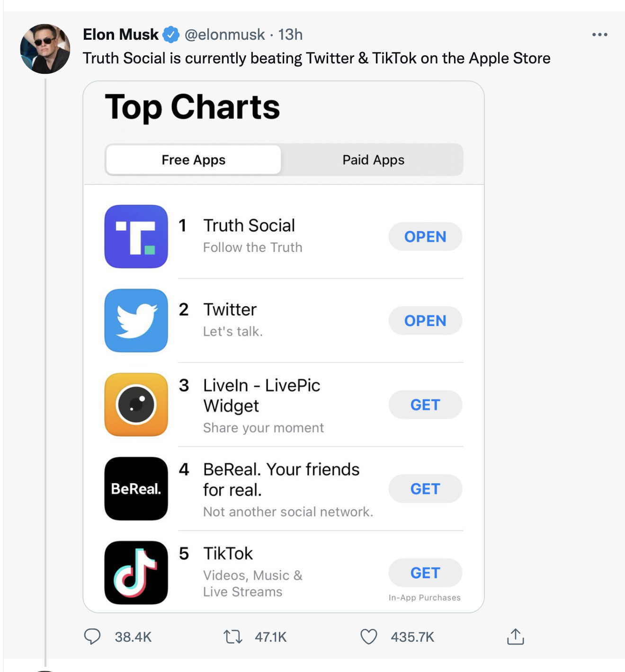Click the share upload icon

516,637
